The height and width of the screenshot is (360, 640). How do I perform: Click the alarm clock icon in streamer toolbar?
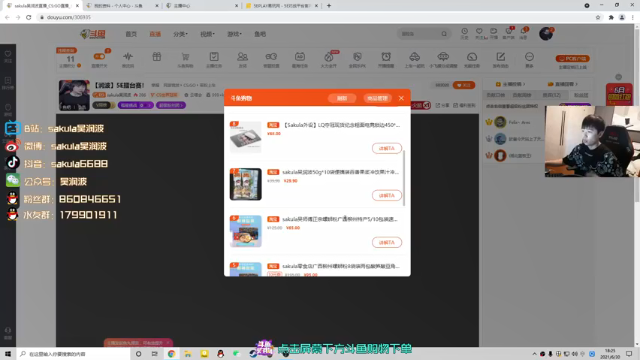click(386, 57)
